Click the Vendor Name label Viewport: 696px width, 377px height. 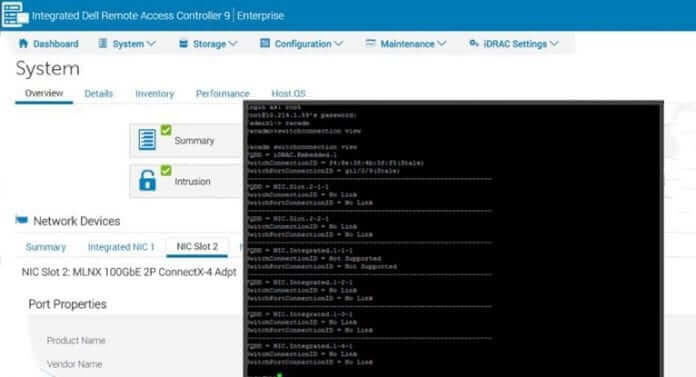(x=75, y=364)
